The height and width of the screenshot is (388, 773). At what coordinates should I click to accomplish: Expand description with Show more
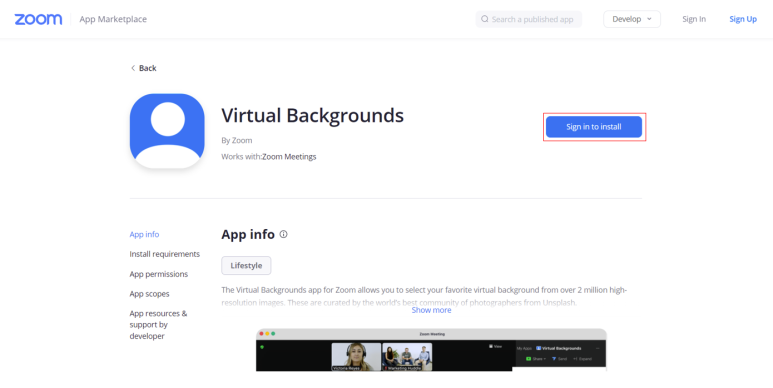coord(431,310)
